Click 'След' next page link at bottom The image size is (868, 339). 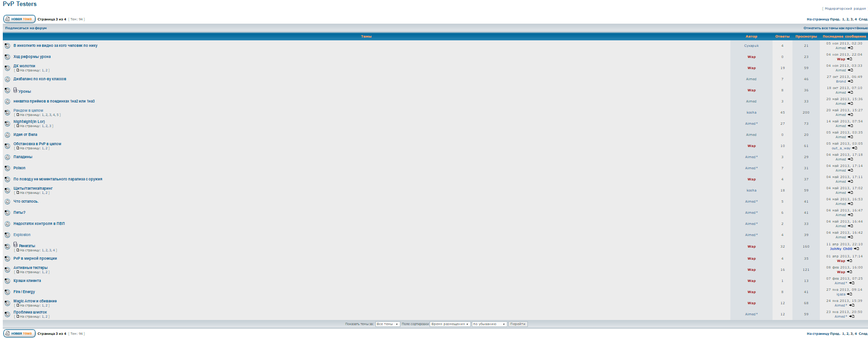[862, 334]
